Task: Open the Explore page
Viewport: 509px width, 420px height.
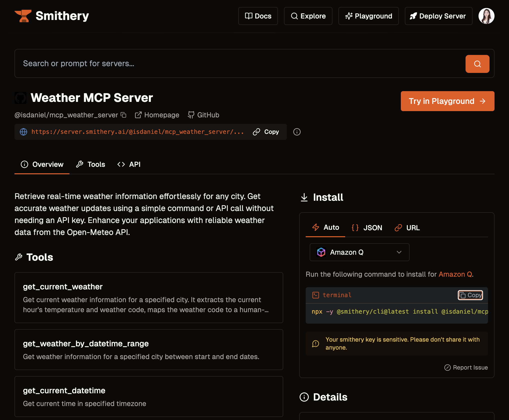Action: tap(308, 16)
